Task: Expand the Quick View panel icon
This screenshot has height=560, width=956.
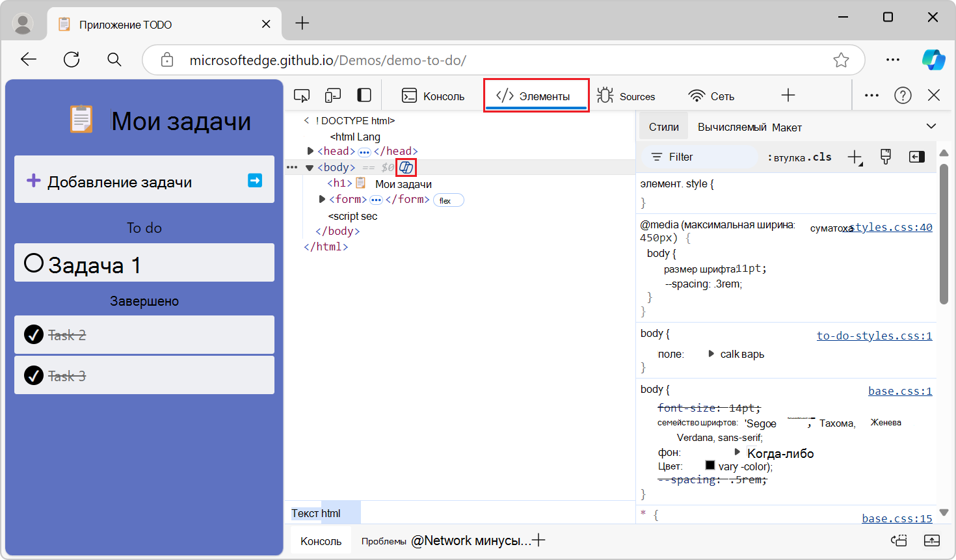Action: pos(932,540)
